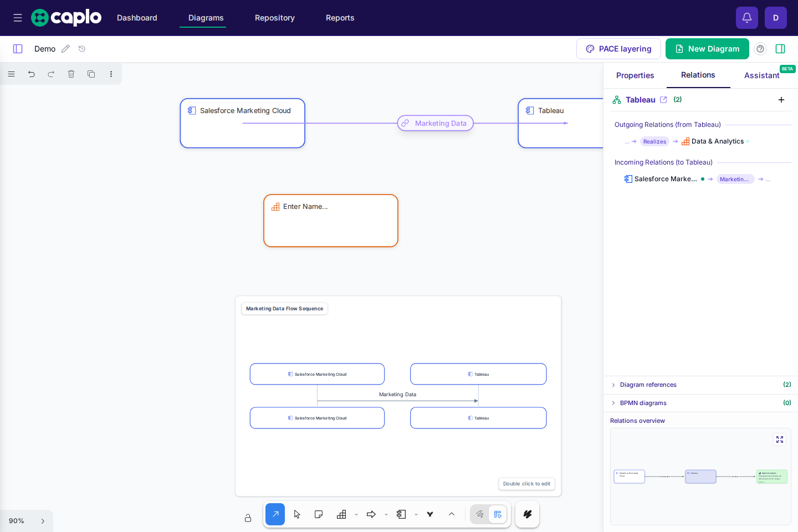Click the Relations overview mini-map
The height and width of the screenshot is (532, 798).
[700, 477]
